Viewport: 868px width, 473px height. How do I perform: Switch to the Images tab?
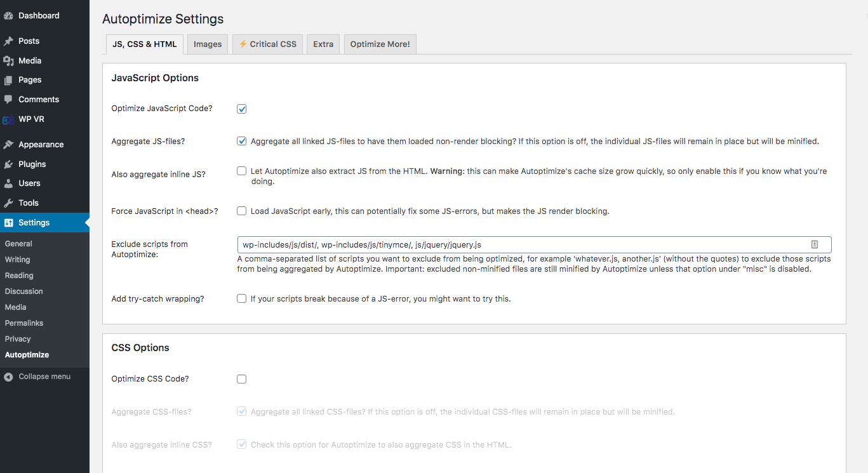click(x=208, y=44)
